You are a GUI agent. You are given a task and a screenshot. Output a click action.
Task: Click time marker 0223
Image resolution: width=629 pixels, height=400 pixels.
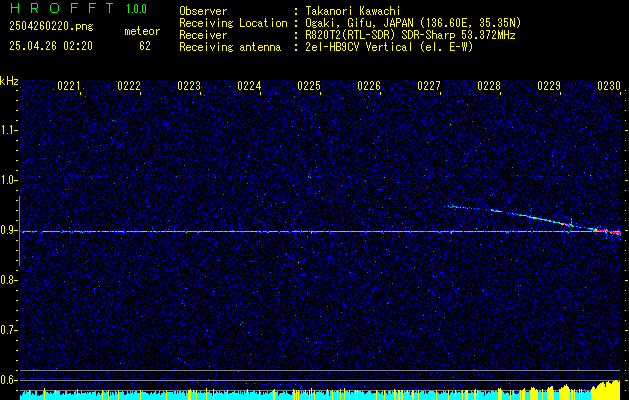coord(189,86)
